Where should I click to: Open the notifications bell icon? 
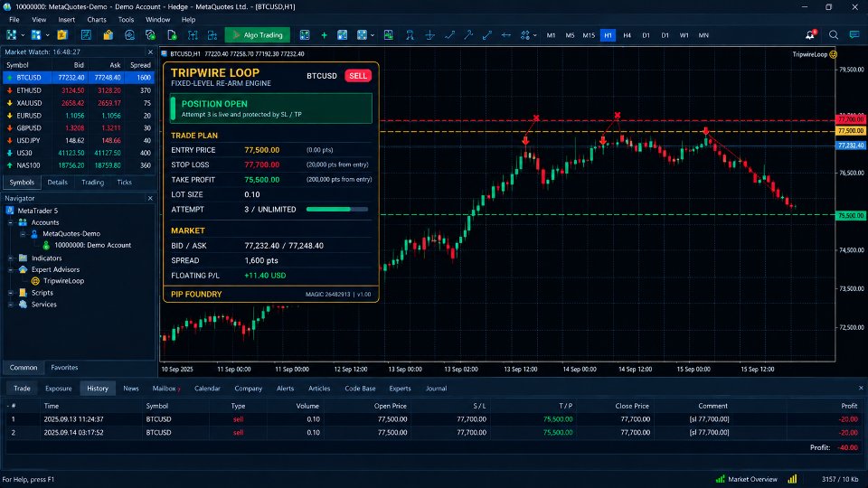[x=810, y=35]
